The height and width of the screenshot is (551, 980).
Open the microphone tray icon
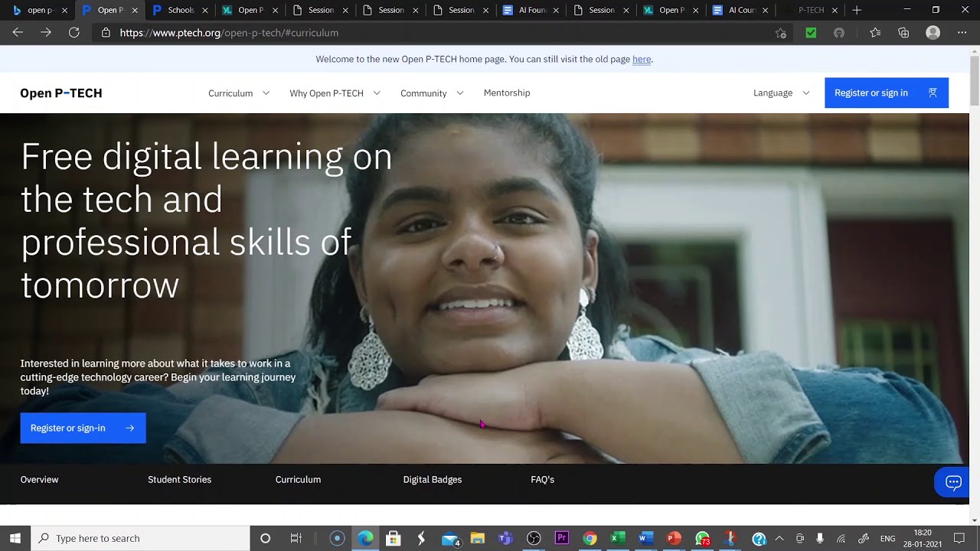820,538
